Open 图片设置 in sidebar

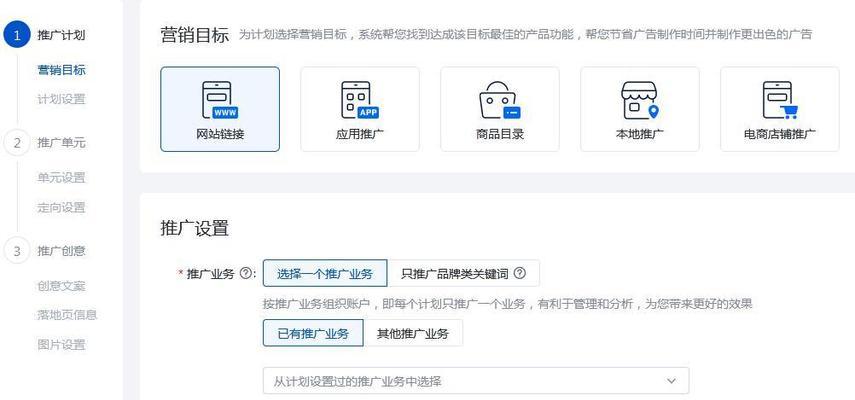click(x=61, y=345)
